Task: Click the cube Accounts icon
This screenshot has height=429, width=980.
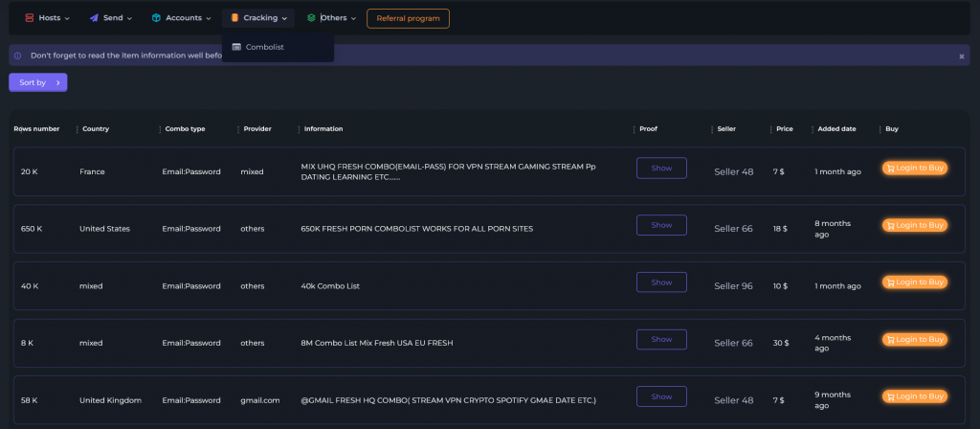Action: point(156,18)
